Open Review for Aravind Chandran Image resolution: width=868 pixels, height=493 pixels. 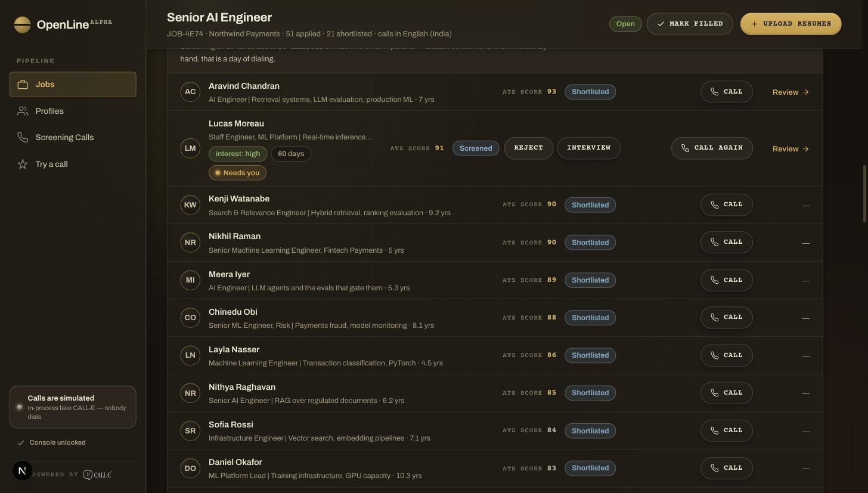coord(790,92)
